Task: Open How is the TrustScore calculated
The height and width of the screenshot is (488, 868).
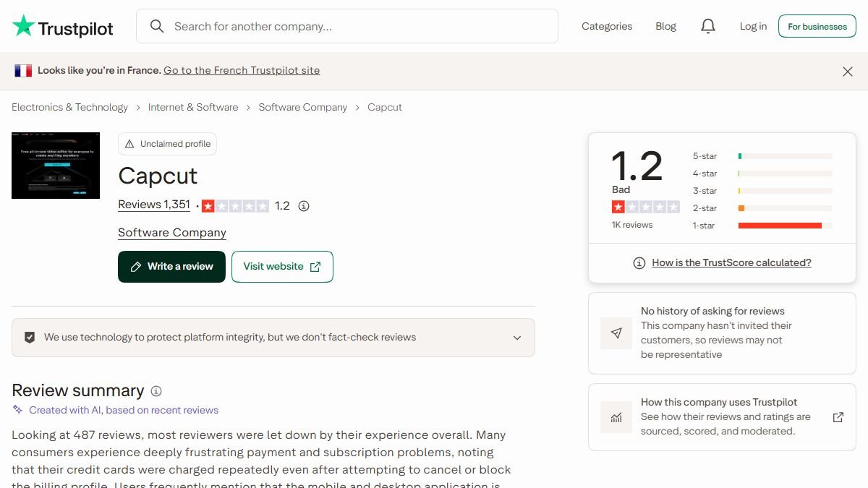Action: 731,263
